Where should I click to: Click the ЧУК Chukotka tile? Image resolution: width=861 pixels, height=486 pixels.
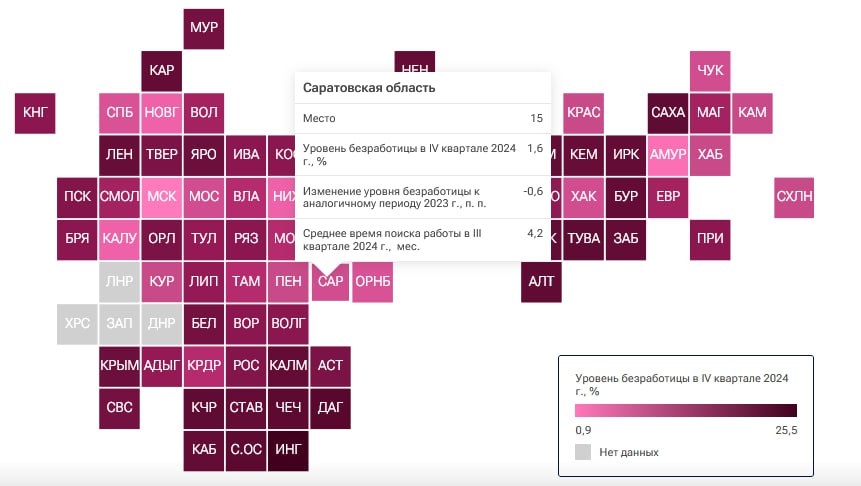(x=710, y=71)
